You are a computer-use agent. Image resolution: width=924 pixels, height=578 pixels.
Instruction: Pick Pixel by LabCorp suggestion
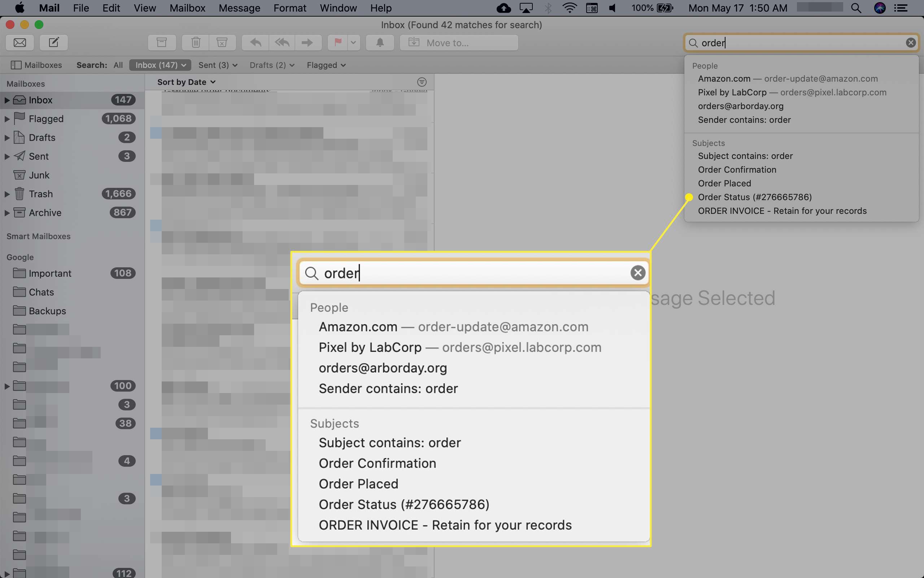[x=801, y=92]
